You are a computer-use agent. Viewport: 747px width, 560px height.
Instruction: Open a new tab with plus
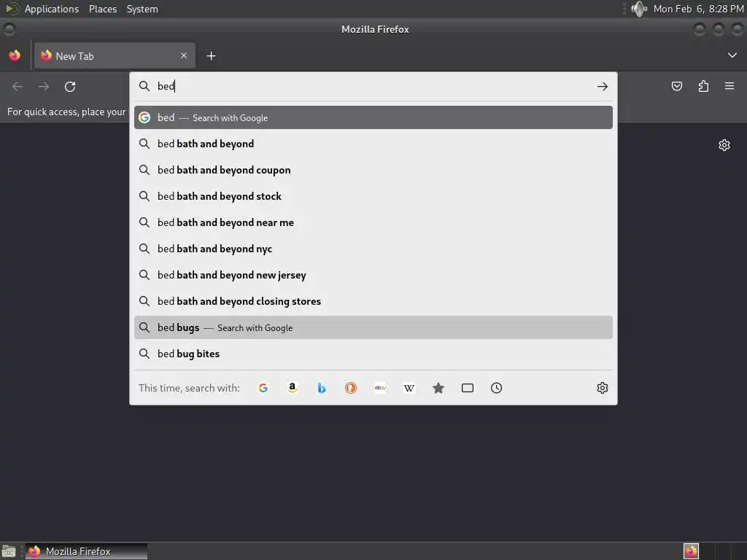(x=211, y=56)
